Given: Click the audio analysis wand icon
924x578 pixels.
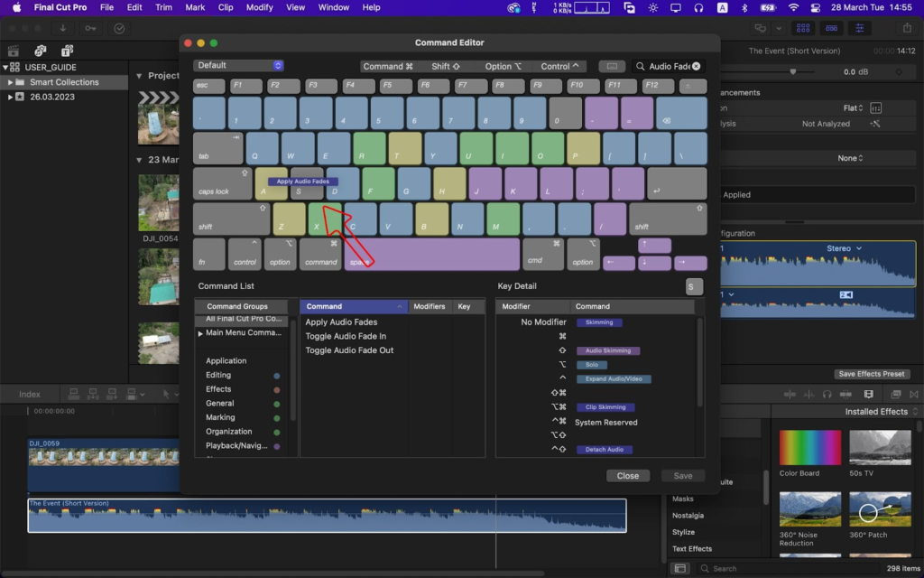Looking at the screenshot, I should point(875,124).
